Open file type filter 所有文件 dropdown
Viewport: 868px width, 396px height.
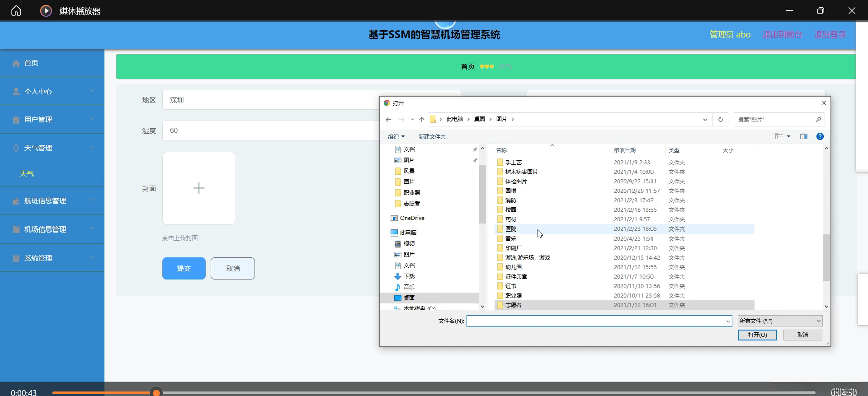pos(780,321)
